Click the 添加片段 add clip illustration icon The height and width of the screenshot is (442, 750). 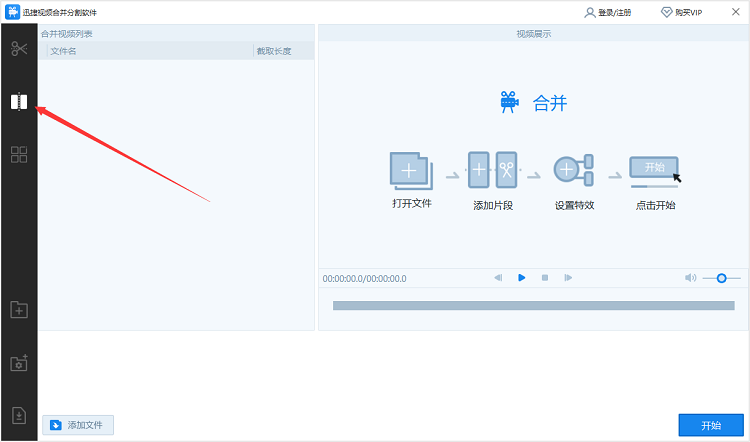pos(493,170)
